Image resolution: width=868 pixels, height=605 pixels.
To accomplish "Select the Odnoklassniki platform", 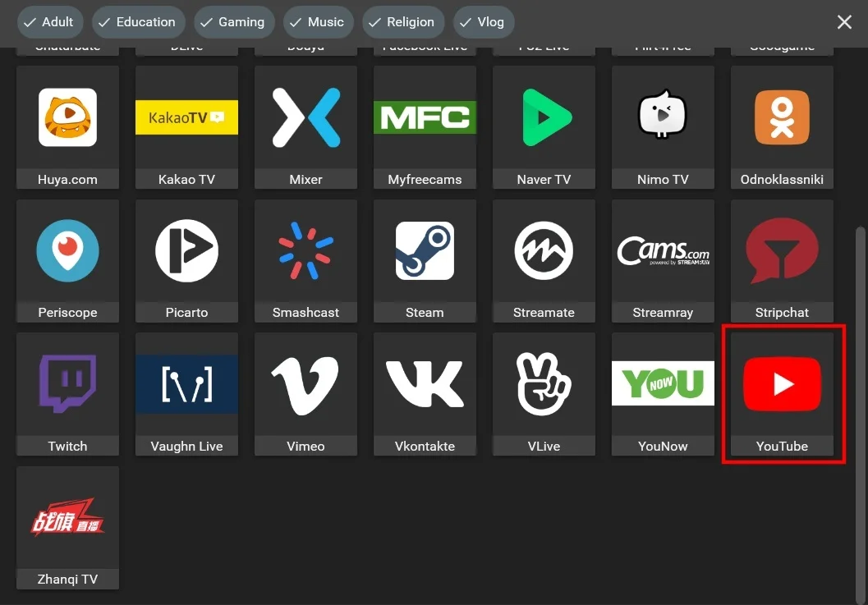I will (x=782, y=127).
